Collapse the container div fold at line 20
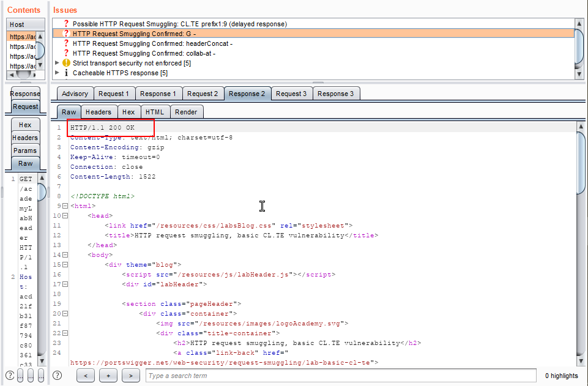Image resolution: width=588 pixels, height=386 pixels. pos(65,313)
